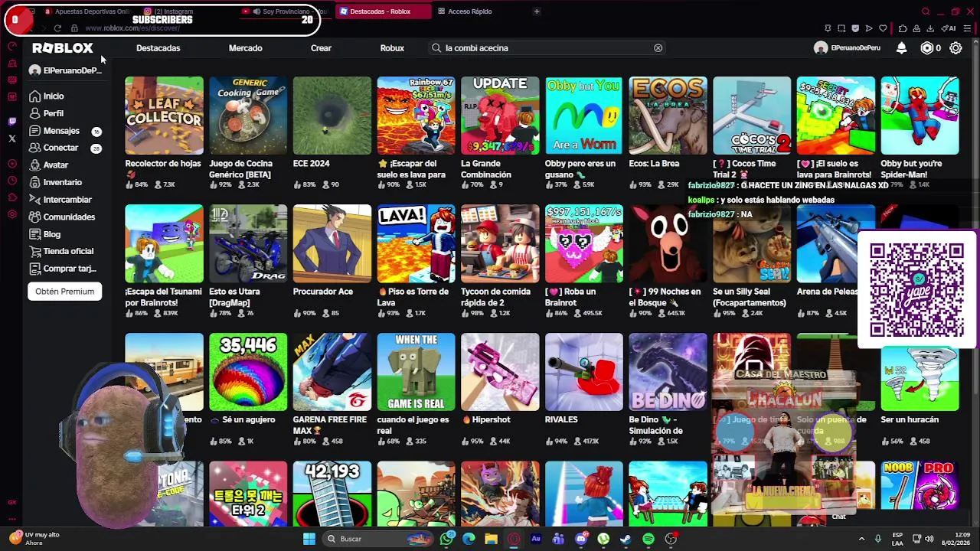This screenshot has height=551, width=980.
Task: Select Destacadas in Roblox top navigation
Action: [x=158, y=48]
